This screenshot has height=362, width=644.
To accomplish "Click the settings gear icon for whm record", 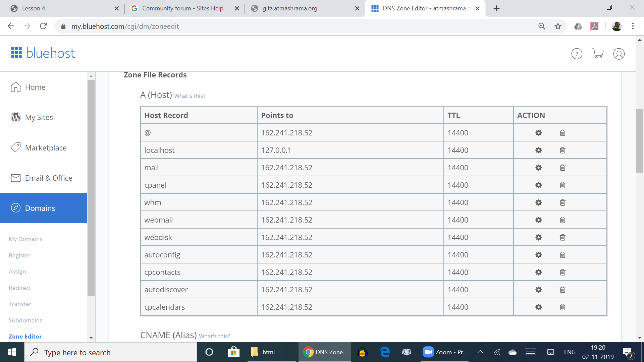I will coord(538,202).
